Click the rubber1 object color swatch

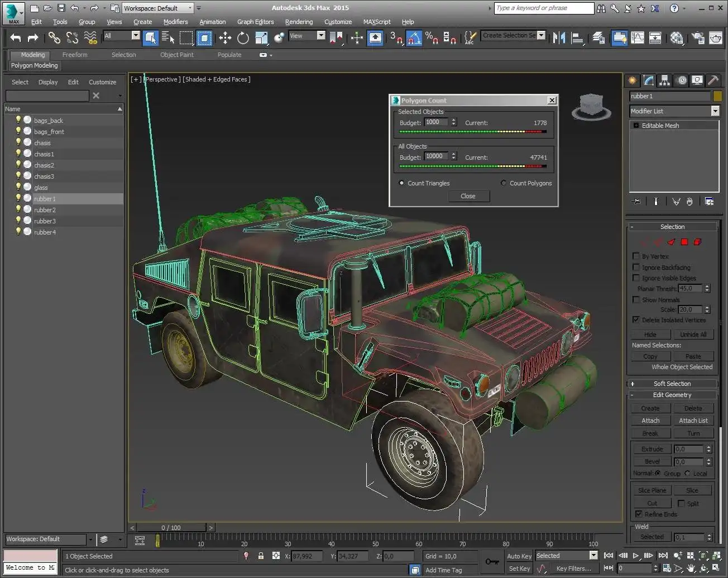click(x=717, y=96)
